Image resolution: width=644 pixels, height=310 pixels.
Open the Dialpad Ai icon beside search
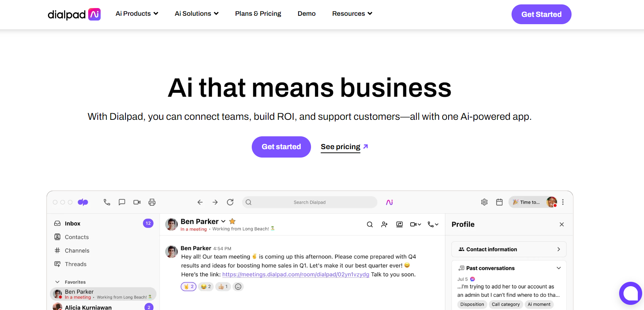[389, 202]
